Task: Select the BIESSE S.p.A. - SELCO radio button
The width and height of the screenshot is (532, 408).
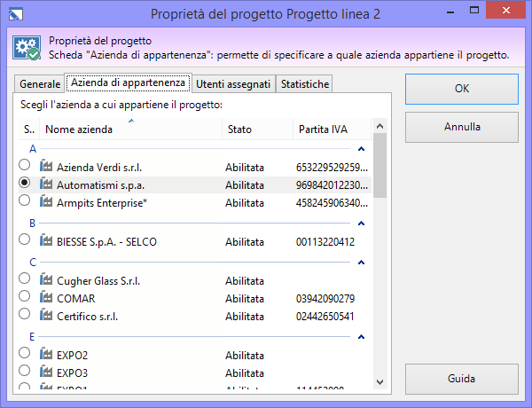Action: [x=25, y=239]
